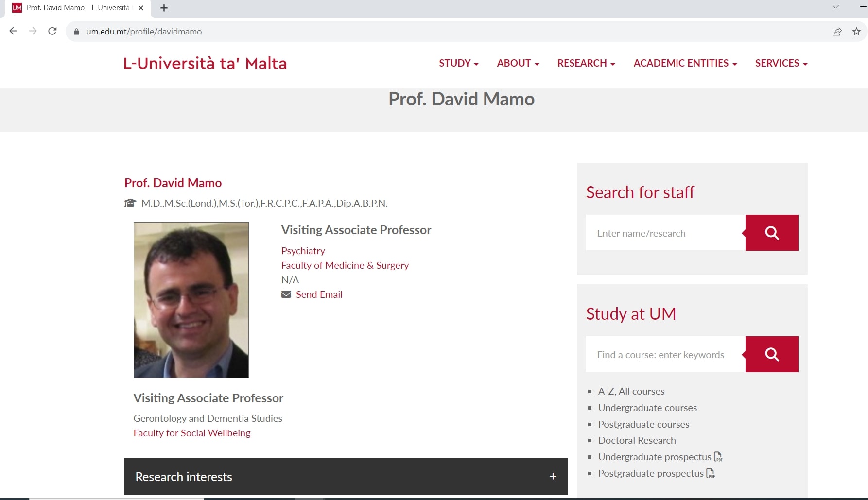The image size is (868, 500).
Task: Click the course search magnifier button
Action: (x=772, y=354)
